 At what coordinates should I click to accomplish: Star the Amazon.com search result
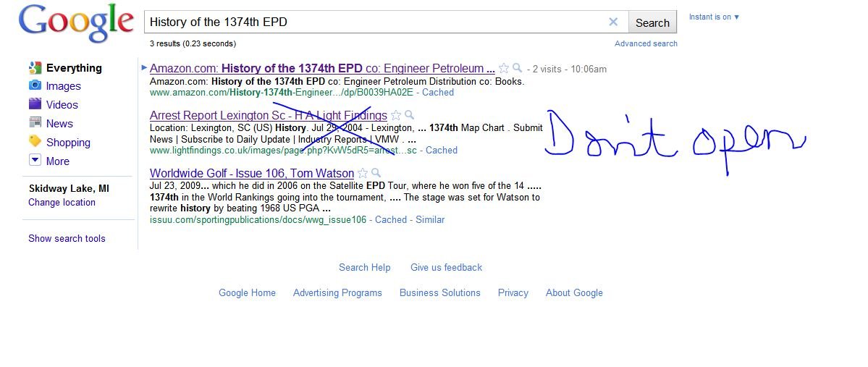pos(504,69)
